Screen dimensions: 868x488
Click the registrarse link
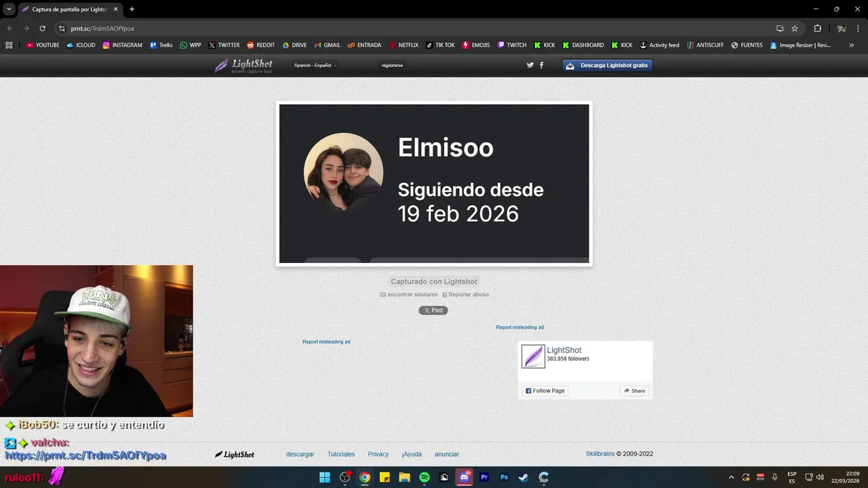click(x=392, y=65)
